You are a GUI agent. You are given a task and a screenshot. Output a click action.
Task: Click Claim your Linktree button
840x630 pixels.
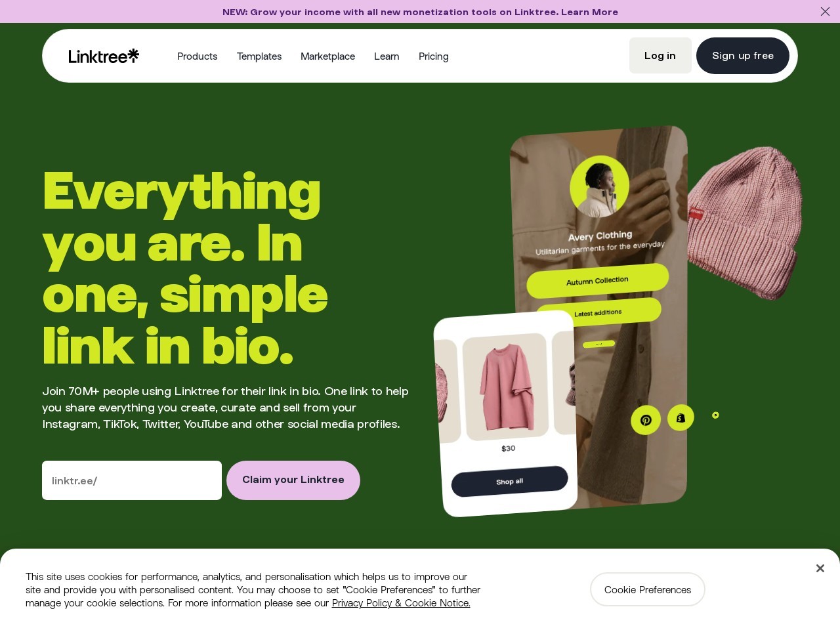coord(293,480)
